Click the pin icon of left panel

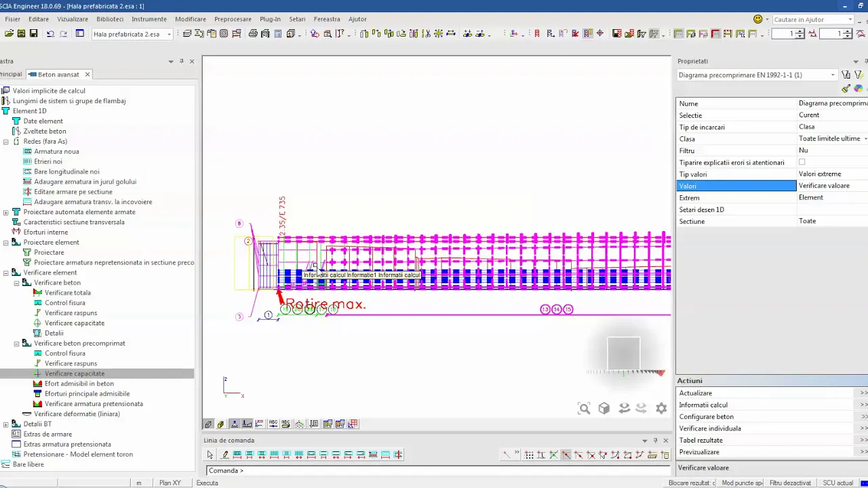tap(181, 61)
